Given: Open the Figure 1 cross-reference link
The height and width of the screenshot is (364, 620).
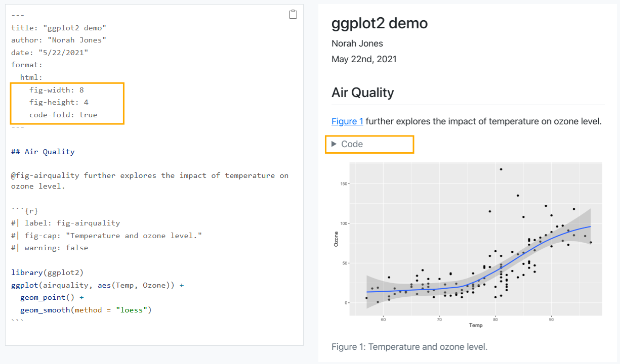Looking at the screenshot, I should (347, 121).
